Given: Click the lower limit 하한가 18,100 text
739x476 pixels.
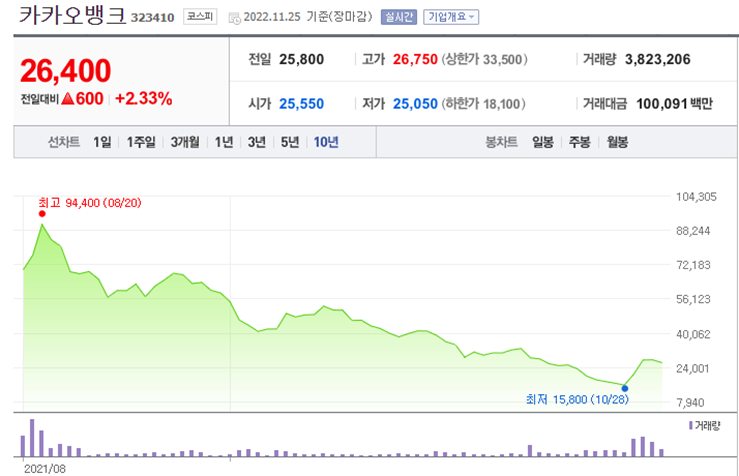Looking at the screenshot, I should coord(484,104).
